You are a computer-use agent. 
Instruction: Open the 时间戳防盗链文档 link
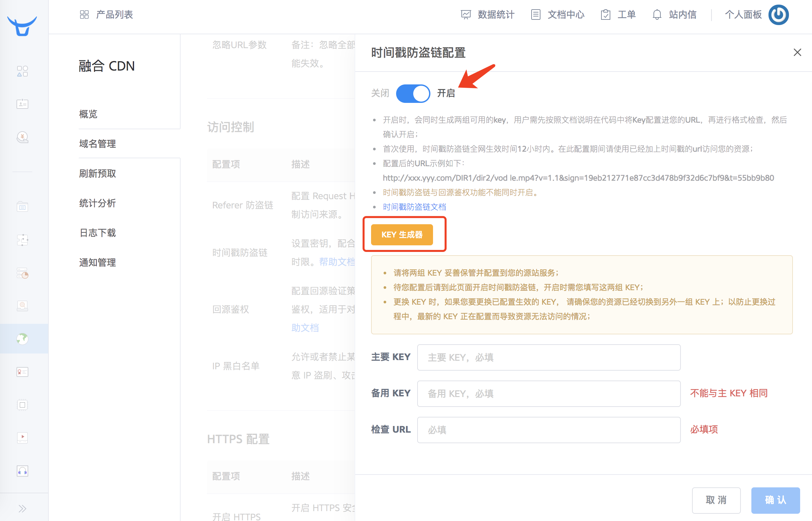[x=414, y=207]
